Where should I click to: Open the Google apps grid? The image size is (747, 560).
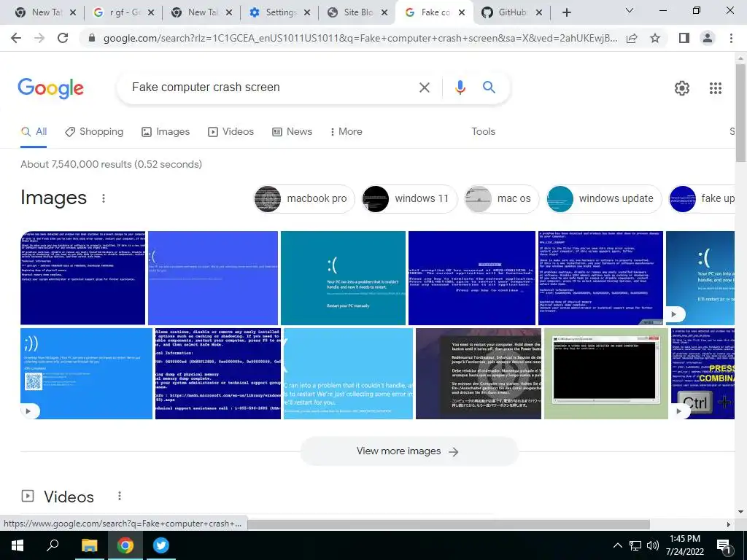(715, 88)
